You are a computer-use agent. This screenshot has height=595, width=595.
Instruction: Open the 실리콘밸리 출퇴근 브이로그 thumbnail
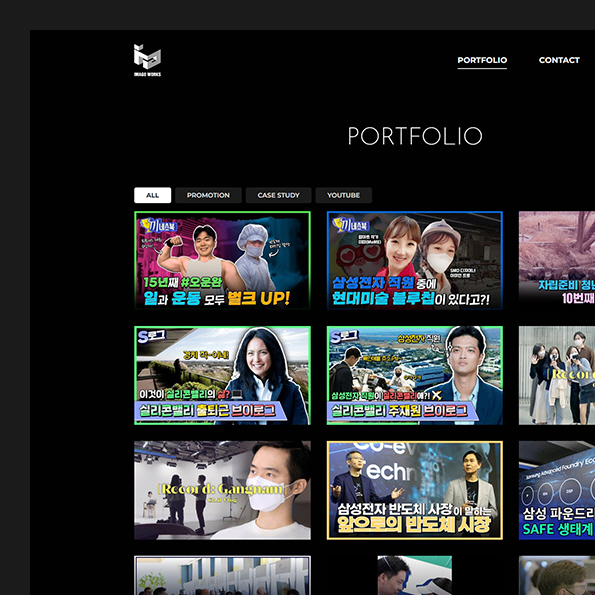tap(222, 375)
